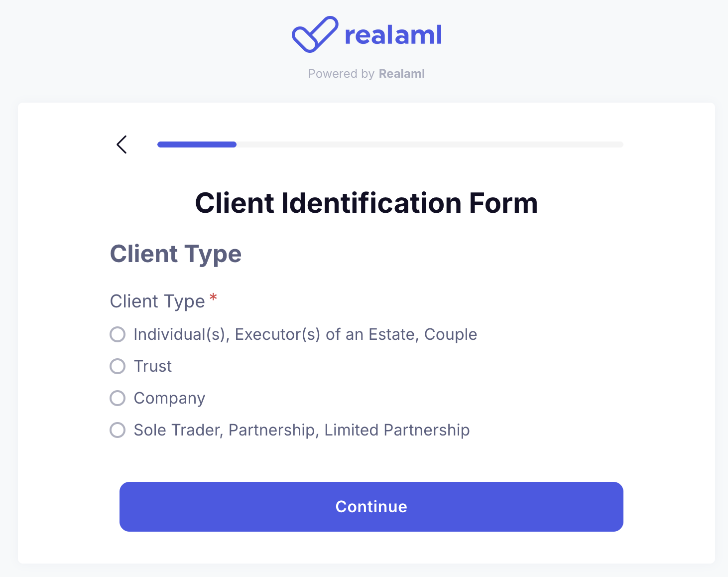Screen dimensions: 728x577
Task: Click the filled portion of progress bar
Action: 197,144
